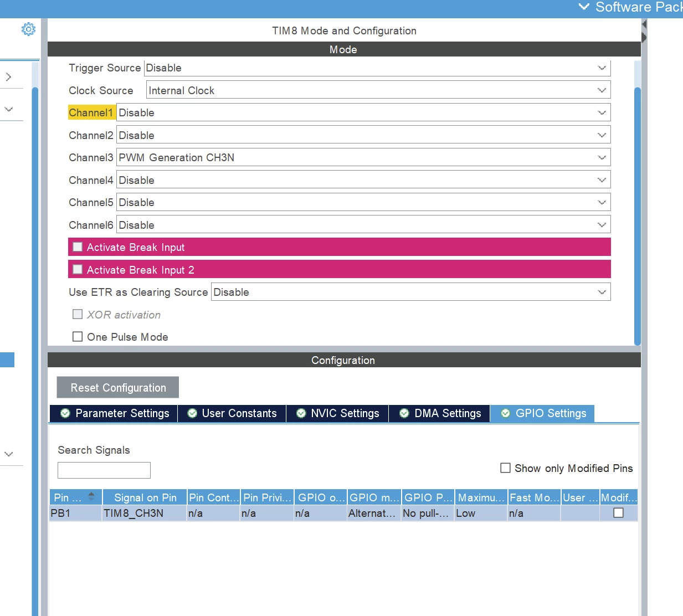The image size is (683, 616).
Task: Switch to the DMA Settings tab
Action: [x=440, y=413]
